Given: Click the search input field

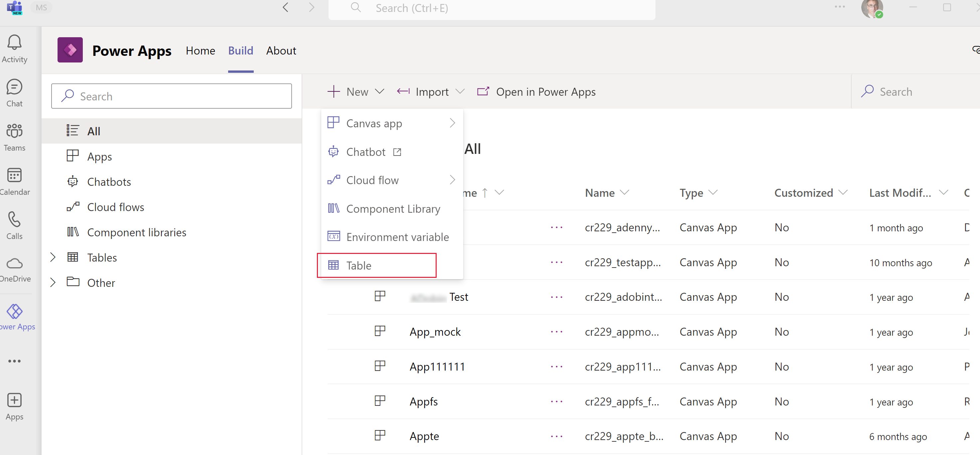Looking at the screenshot, I should coord(172,96).
